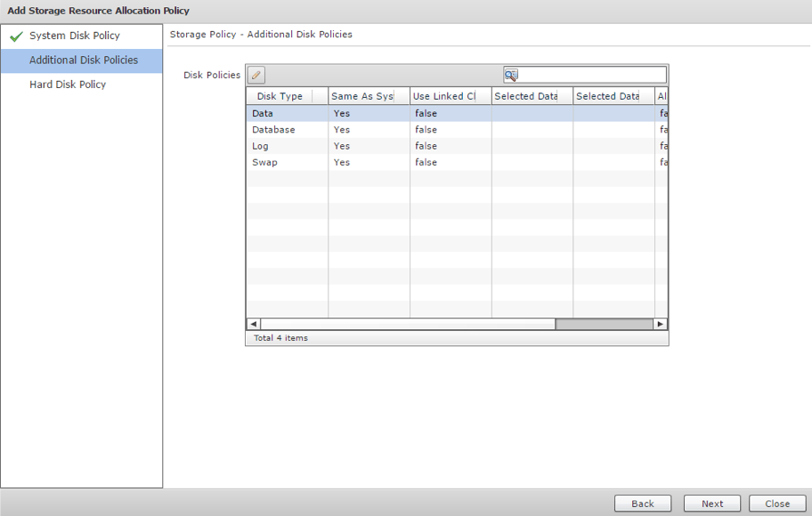Click the Back button
Image resolution: width=812 pixels, height=516 pixels.
[x=643, y=503]
